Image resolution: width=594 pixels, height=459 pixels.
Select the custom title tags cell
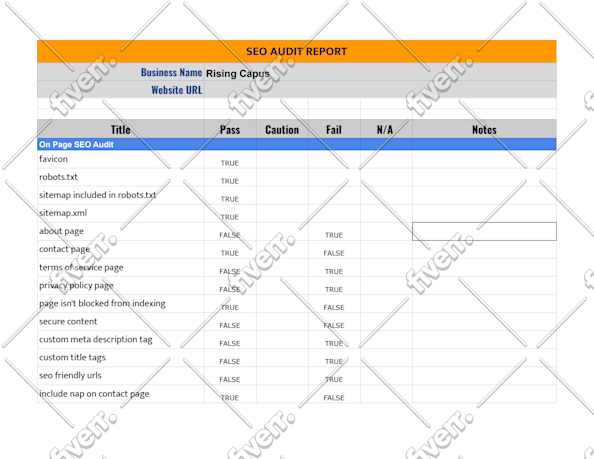tap(121, 358)
